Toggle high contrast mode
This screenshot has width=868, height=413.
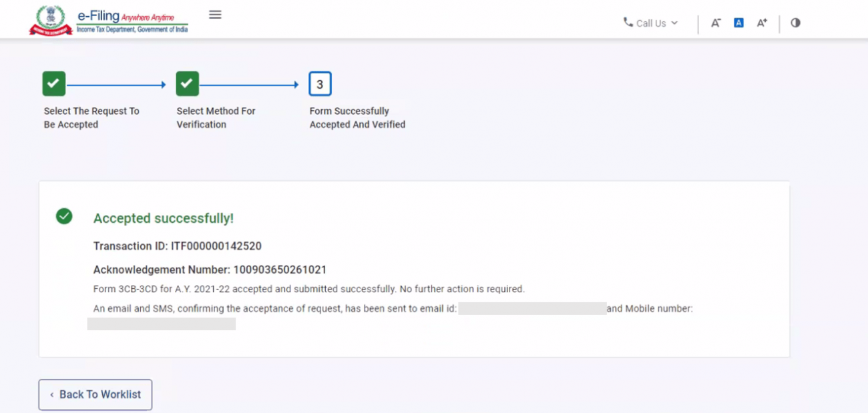[795, 23]
